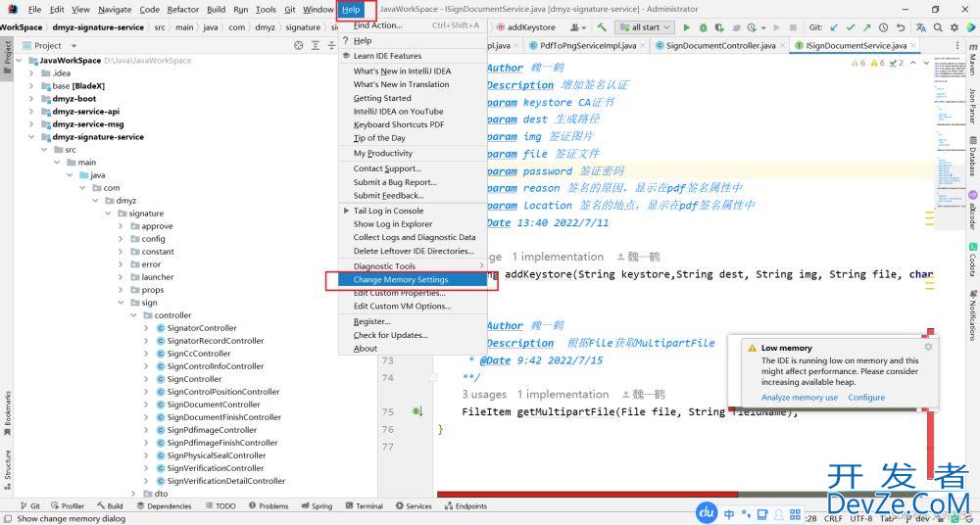
Task: Open the Notifications side panel
Action: (x=972, y=315)
